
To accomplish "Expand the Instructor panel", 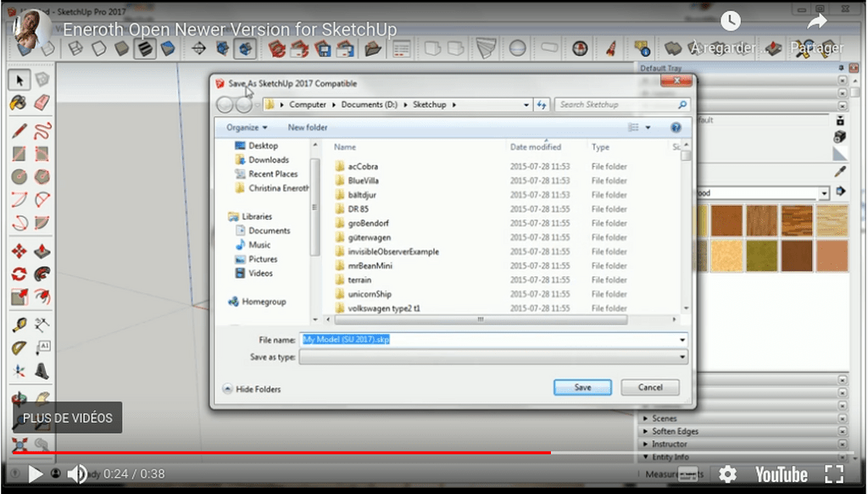I will click(x=670, y=444).
